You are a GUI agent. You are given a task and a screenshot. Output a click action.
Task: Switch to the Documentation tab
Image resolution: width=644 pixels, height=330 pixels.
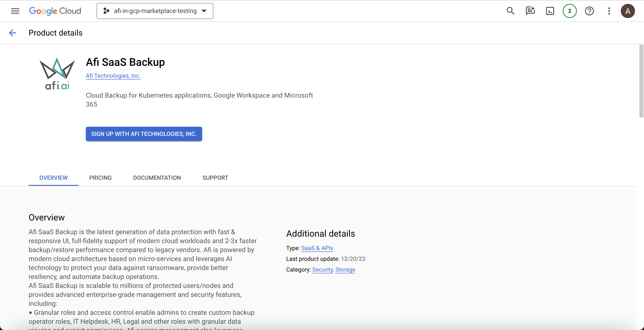click(x=157, y=178)
